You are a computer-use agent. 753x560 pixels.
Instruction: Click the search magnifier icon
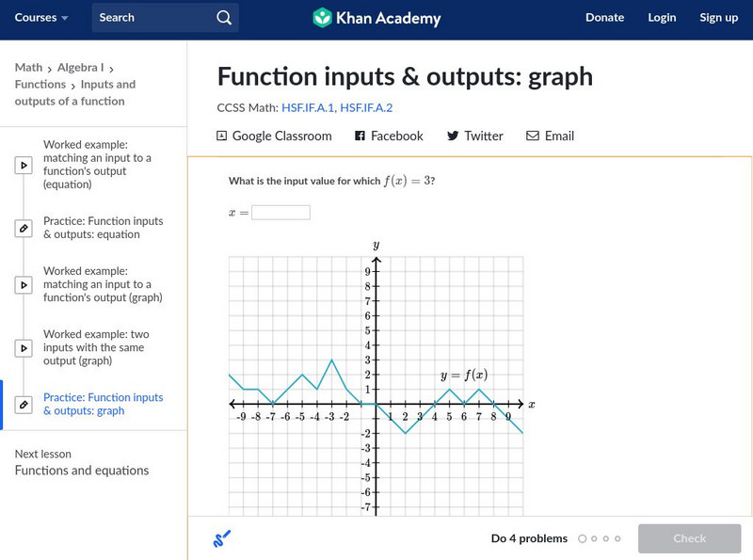pos(223,18)
